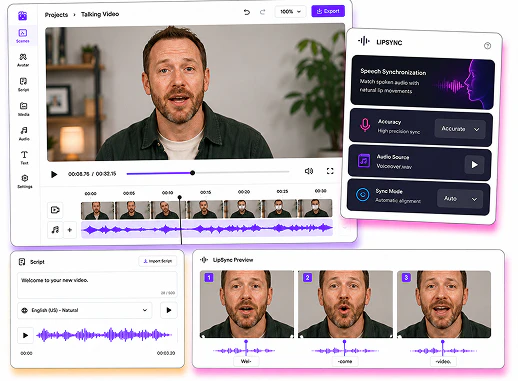Open the Avatar sidebar section

[x=23, y=60]
